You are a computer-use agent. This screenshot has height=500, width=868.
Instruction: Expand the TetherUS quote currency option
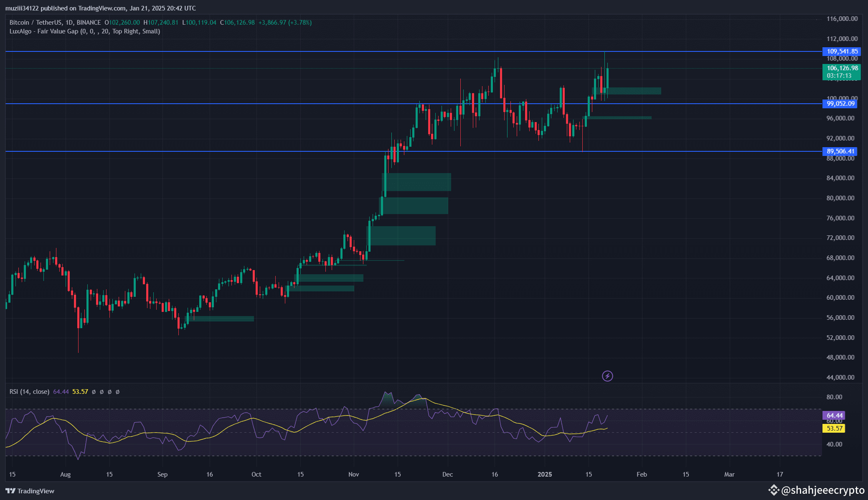pyautogui.click(x=49, y=22)
